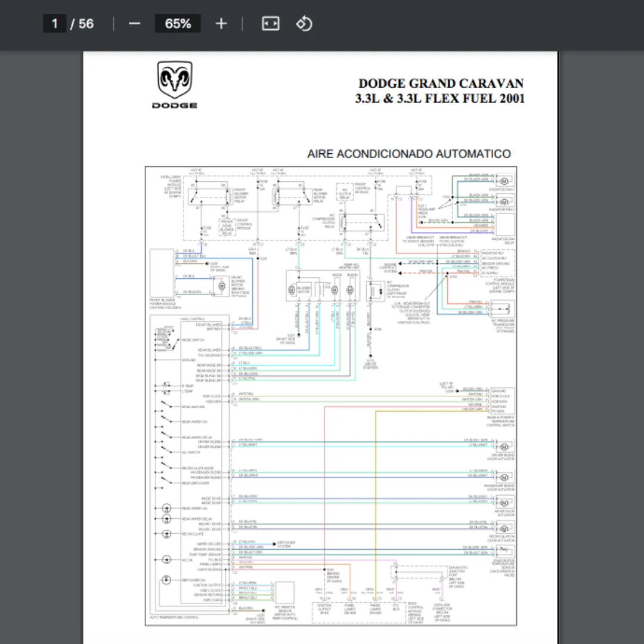Click the ATC remote sensor box
This screenshot has height=644, width=644.
click(x=284, y=593)
